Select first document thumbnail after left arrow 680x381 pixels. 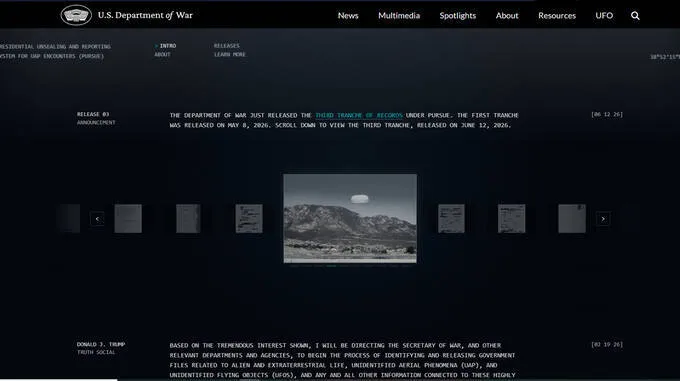coord(128,218)
